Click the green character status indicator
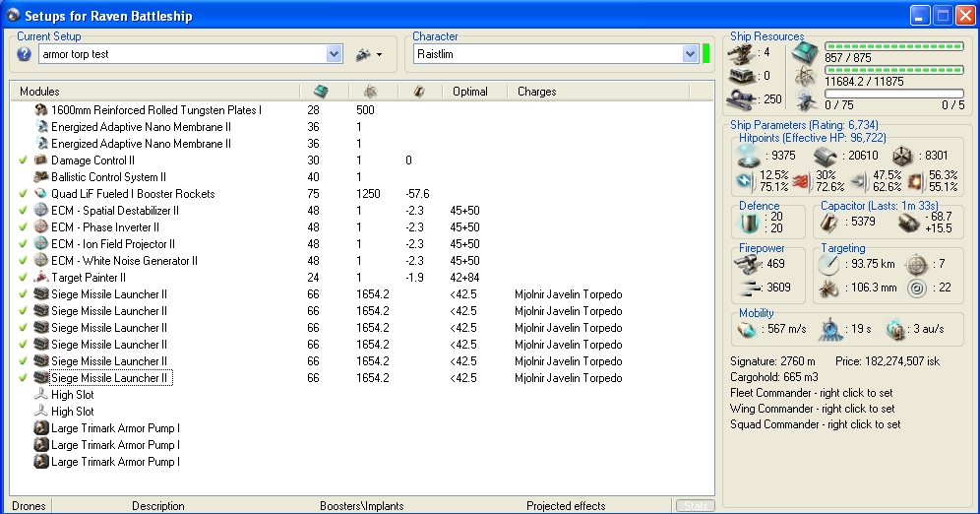Screen dimensions: 980x514 (x=706, y=53)
